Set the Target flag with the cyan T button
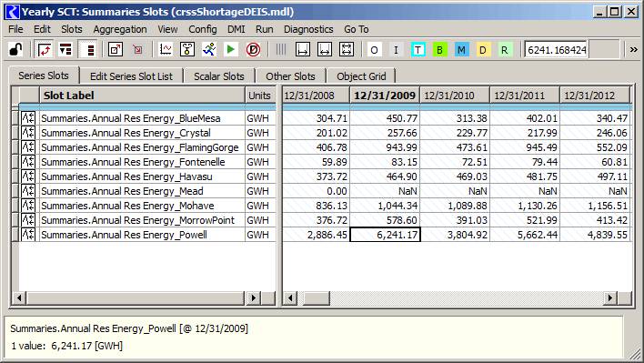 (418, 50)
